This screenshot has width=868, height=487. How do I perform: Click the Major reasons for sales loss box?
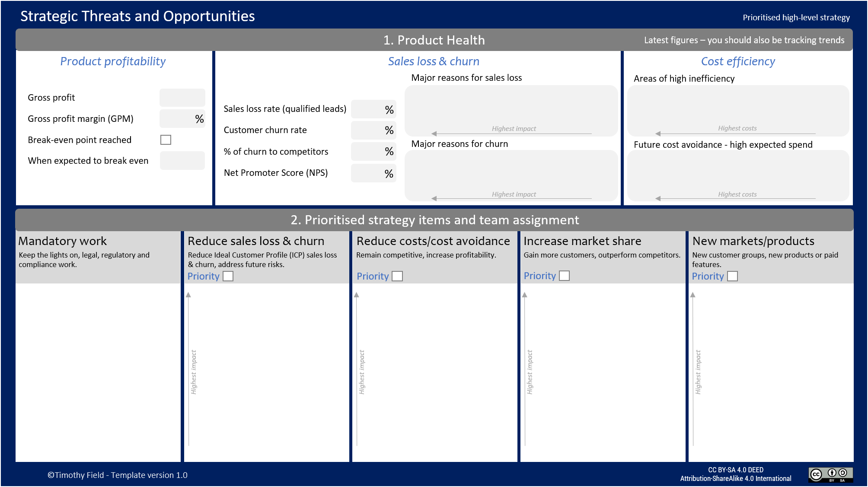(x=511, y=111)
